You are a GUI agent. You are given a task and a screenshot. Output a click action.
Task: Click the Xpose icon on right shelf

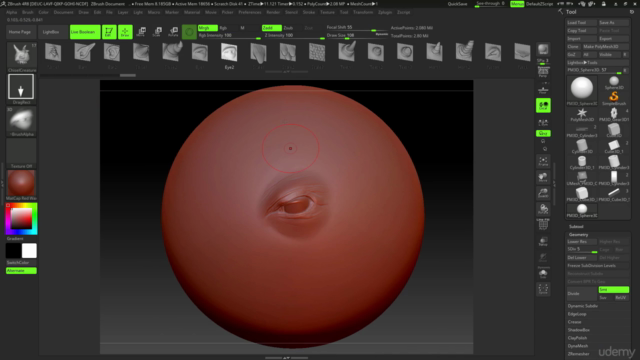click(x=543, y=289)
